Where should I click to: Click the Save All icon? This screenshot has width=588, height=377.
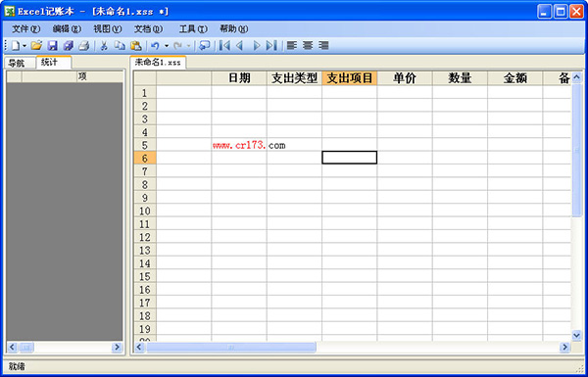tap(69, 46)
